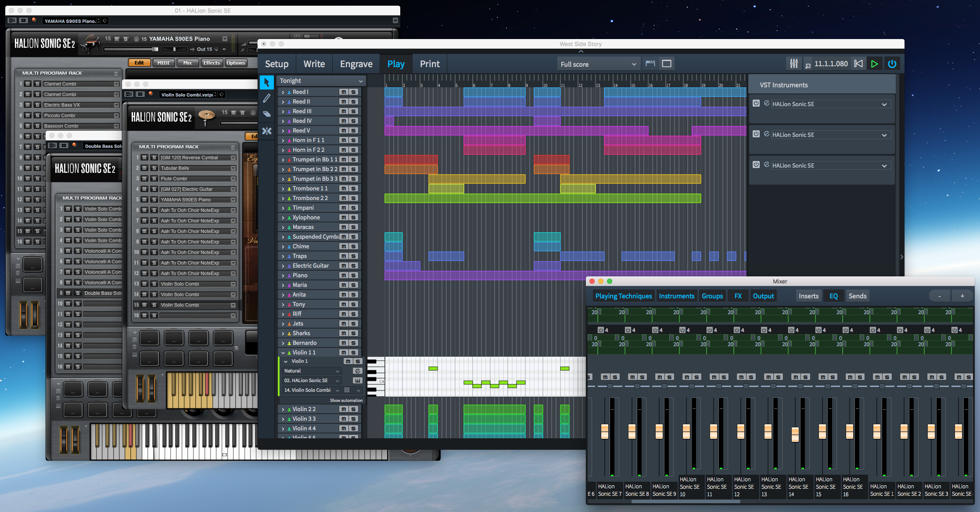Screen dimensions: 980x512
Task: Switch to page view layout icon
Action: coord(666,64)
